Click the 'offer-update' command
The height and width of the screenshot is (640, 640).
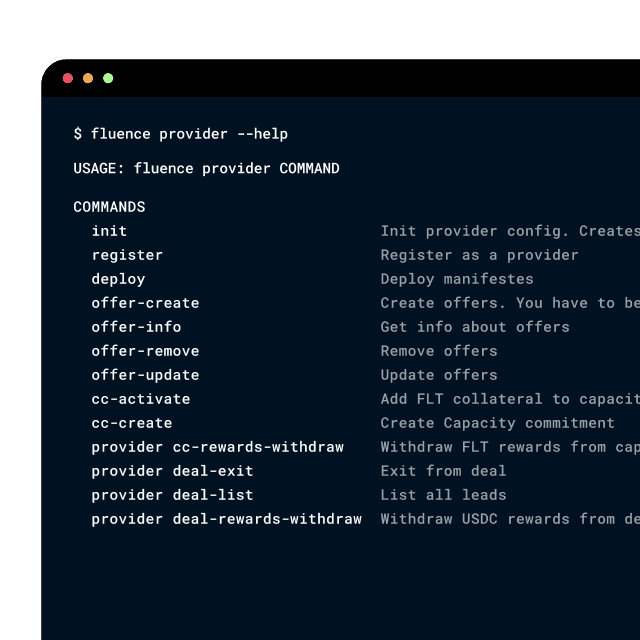click(x=145, y=375)
